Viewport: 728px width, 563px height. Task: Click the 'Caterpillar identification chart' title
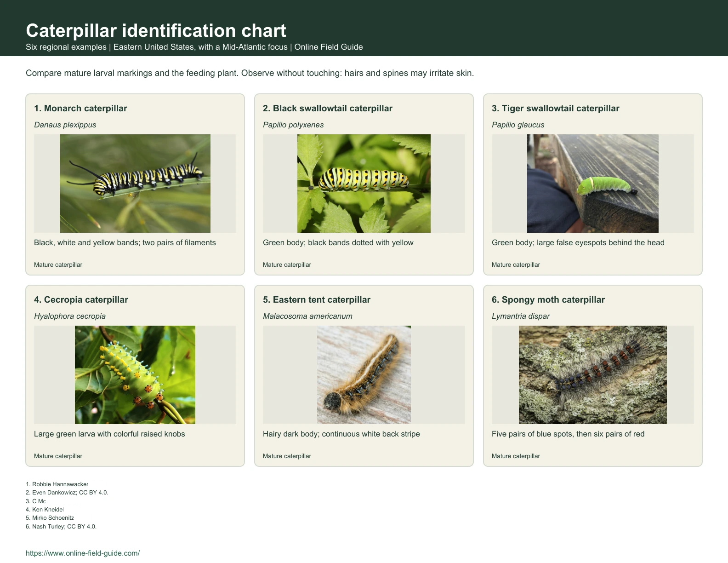point(156,30)
